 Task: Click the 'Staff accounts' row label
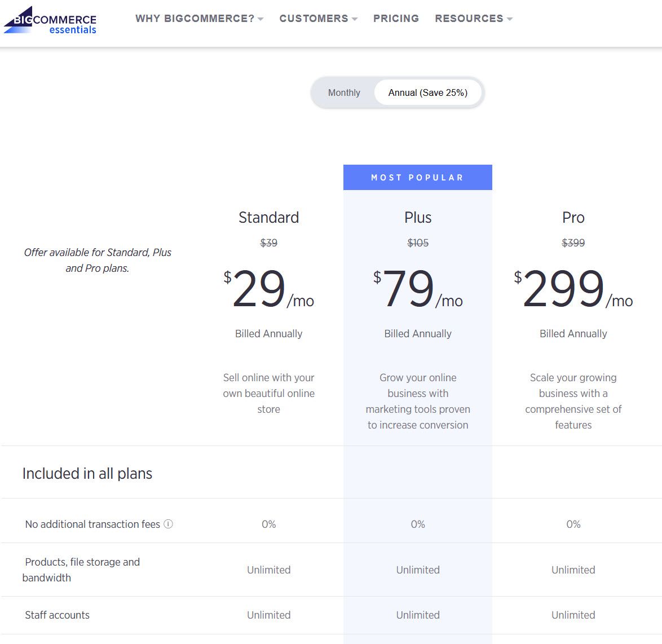click(x=57, y=615)
